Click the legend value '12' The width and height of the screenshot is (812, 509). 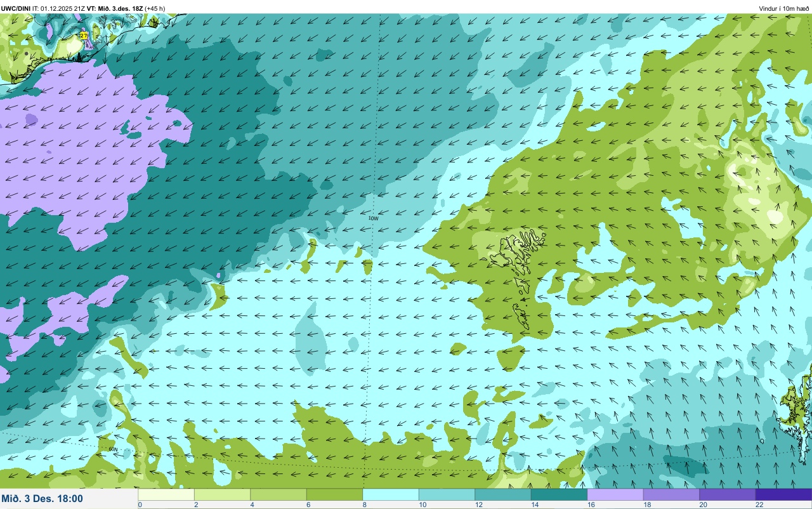(478, 505)
